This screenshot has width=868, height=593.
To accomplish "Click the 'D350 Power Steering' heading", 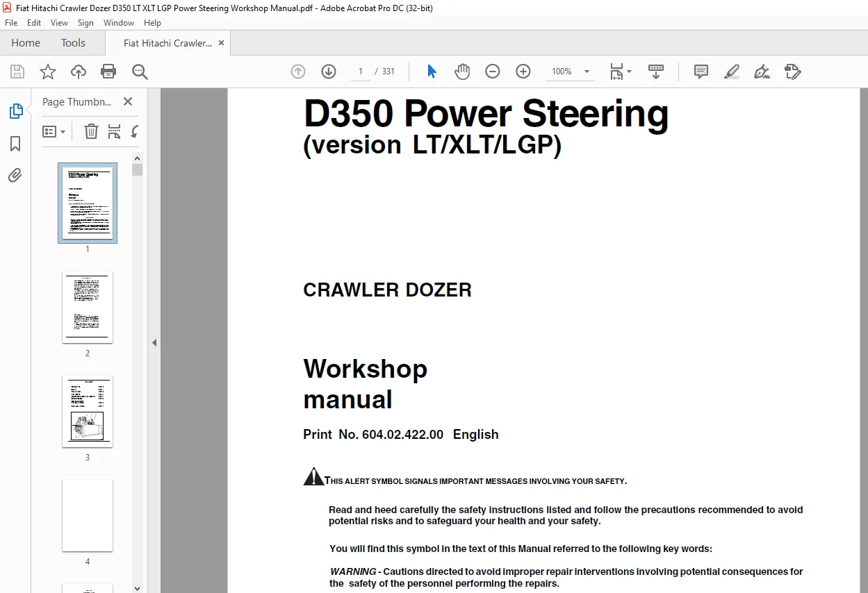I will [x=486, y=114].
